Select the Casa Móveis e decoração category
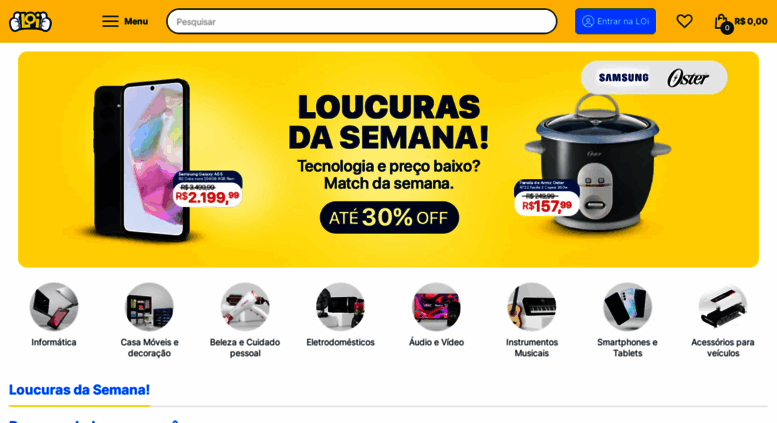This screenshot has width=777, height=423. tap(149, 318)
